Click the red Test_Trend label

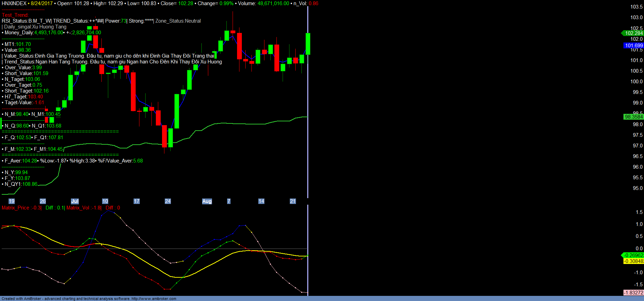pyautogui.click(x=15, y=15)
